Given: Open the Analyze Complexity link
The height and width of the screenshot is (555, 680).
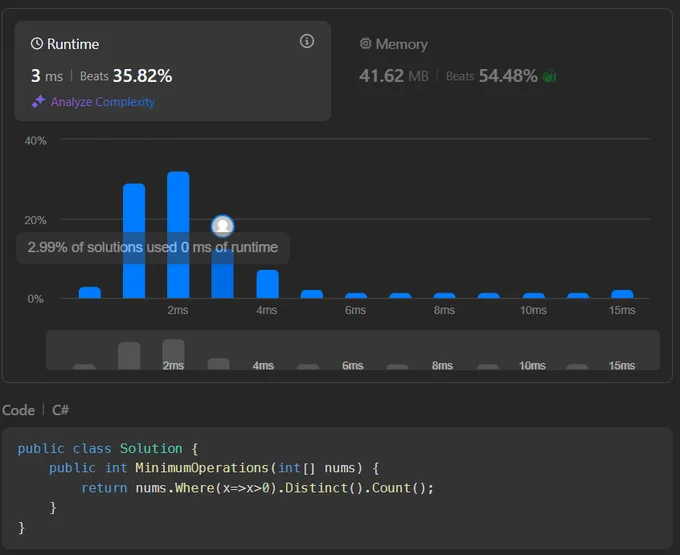Looking at the screenshot, I should tap(103, 102).
